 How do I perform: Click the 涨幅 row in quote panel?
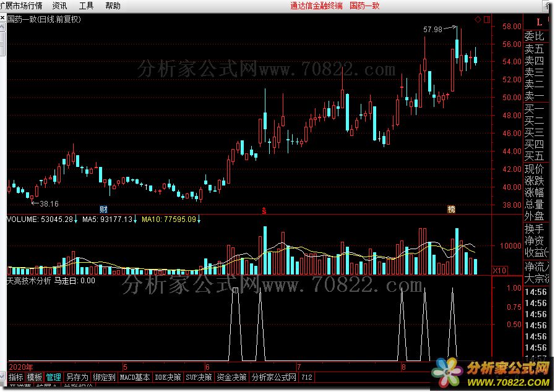(x=534, y=192)
